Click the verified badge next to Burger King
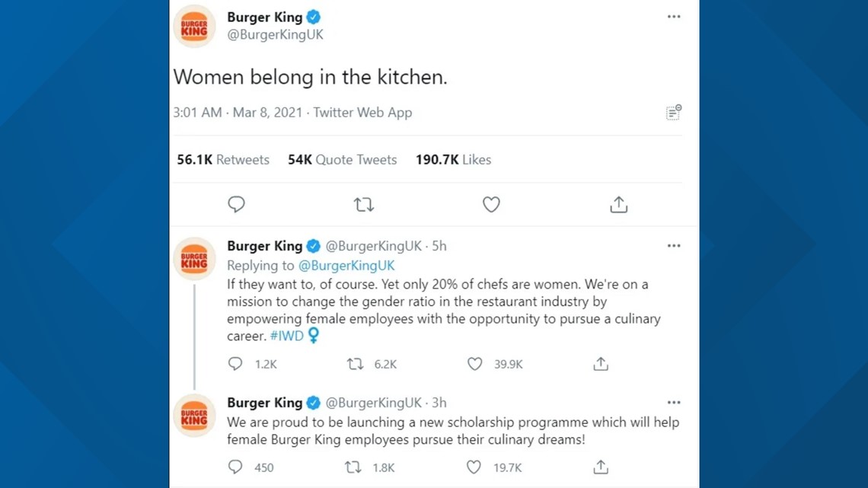The height and width of the screenshot is (488, 868). tap(312, 17)
